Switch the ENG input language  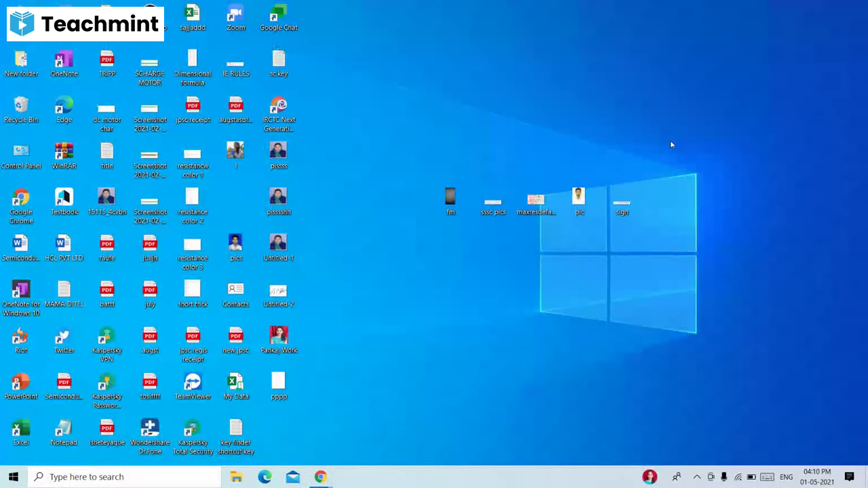point(786,476)
